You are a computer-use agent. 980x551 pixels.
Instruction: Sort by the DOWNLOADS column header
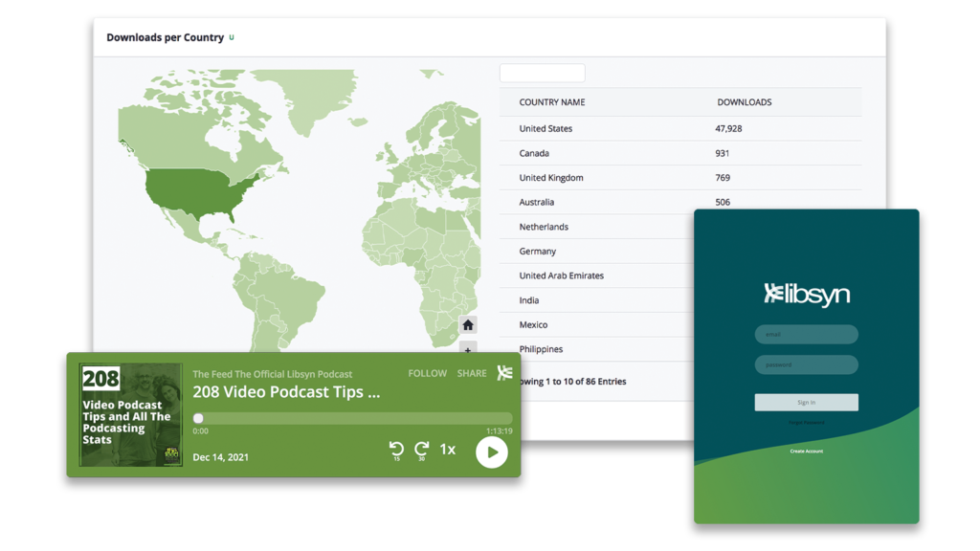click(745, 101)
